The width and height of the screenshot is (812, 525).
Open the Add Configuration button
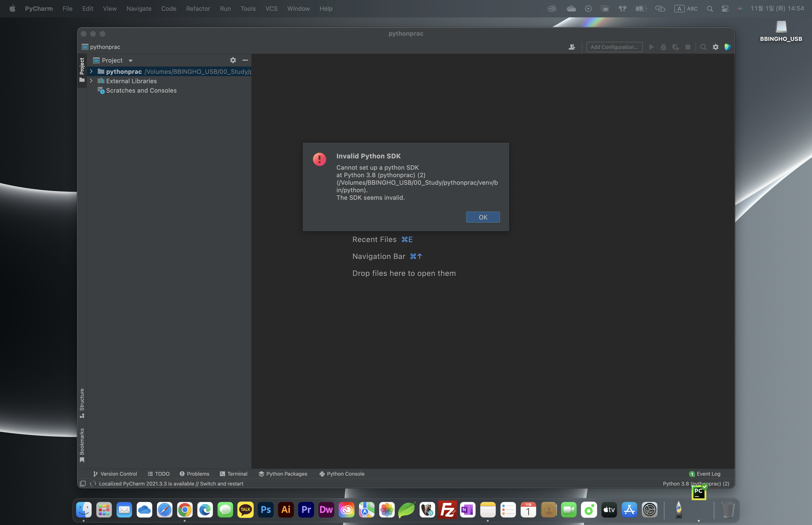(614, 47)
